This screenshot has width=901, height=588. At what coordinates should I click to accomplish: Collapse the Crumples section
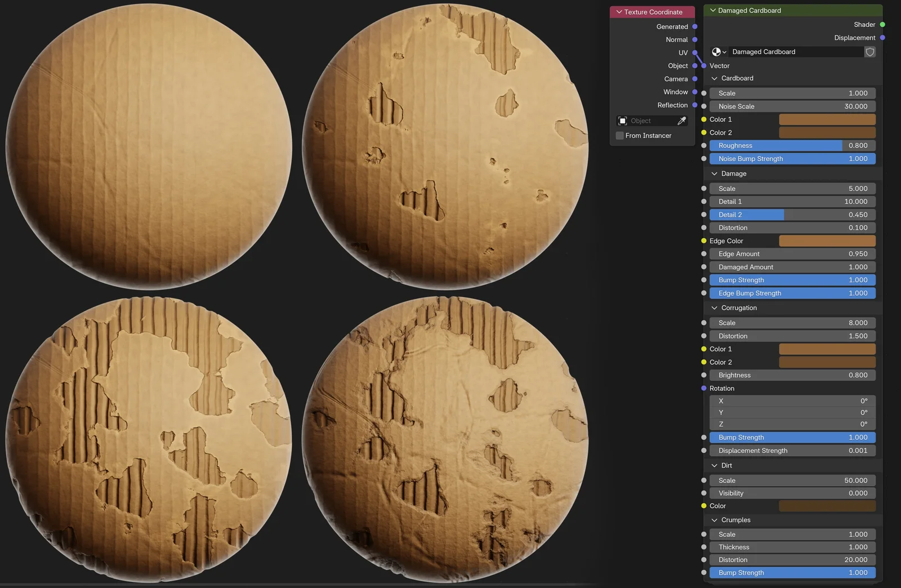(713, 520)
